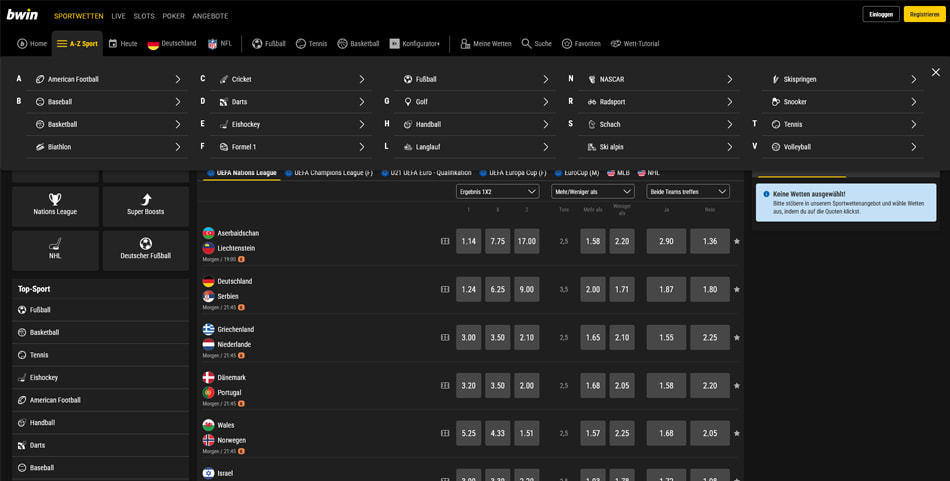Click the Suche magnifier
Viewport: 950px width, 481px height.
(x=526, y=44)
